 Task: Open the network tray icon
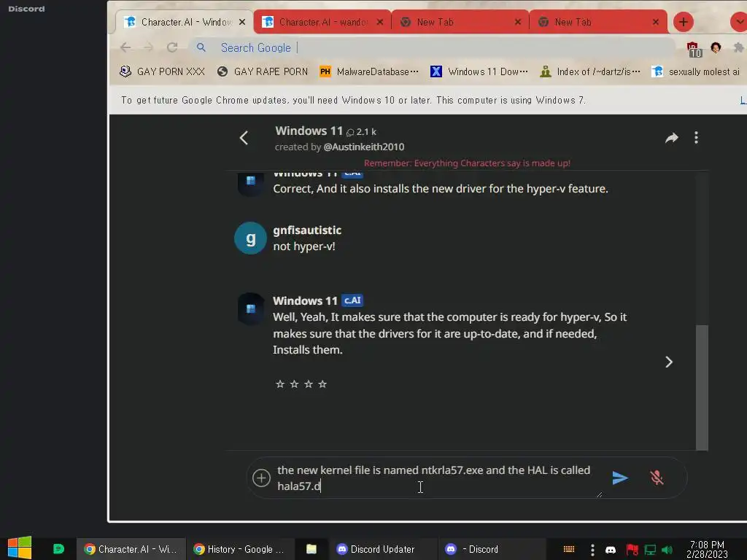650,550
